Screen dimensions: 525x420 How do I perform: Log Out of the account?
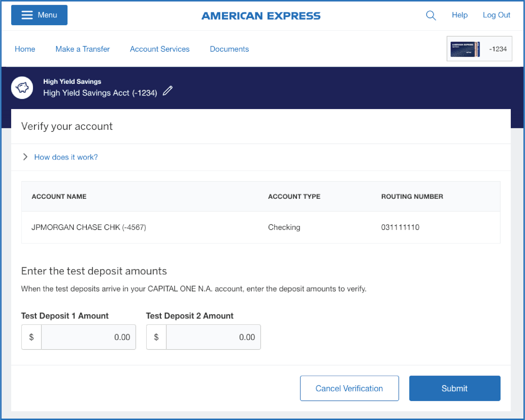(496, 15)
